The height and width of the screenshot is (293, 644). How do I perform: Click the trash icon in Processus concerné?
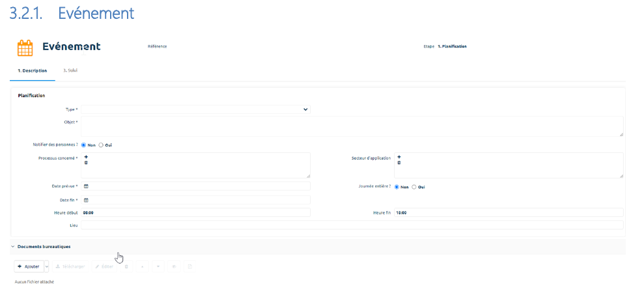[x=86, y=163]
